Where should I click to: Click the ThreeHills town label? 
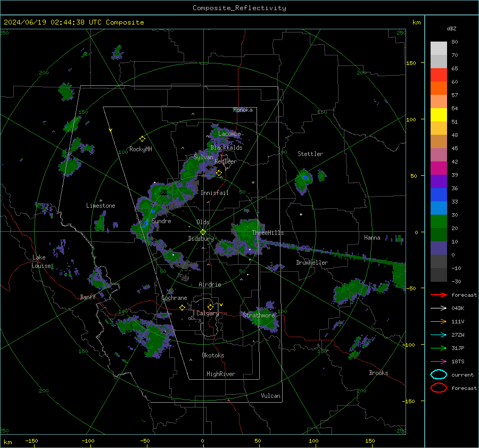tap(268, 233)
